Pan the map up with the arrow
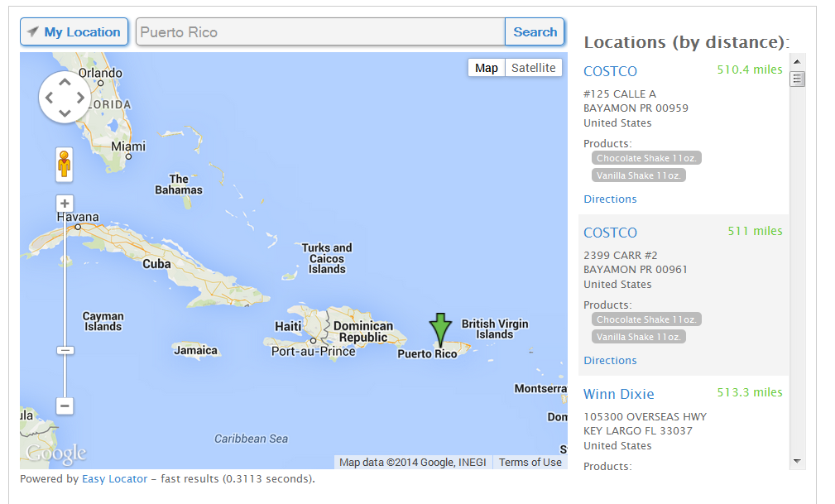Viewport: 835px width, 504px height. (65, 82)
